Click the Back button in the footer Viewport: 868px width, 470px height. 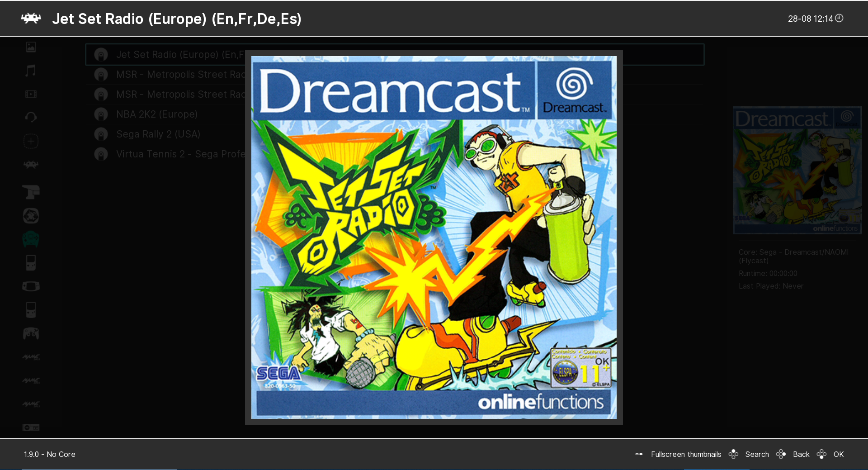801,454
